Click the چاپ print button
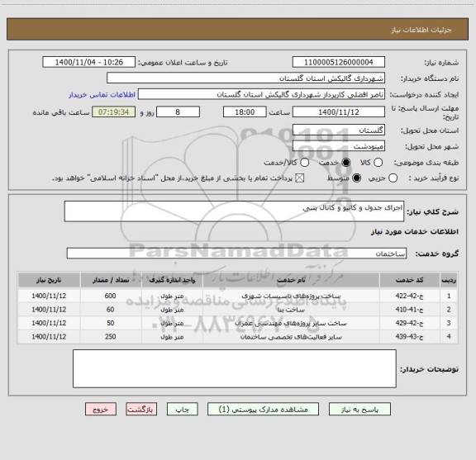This screenshot has height=460, width=476. (x=182, y=410)
